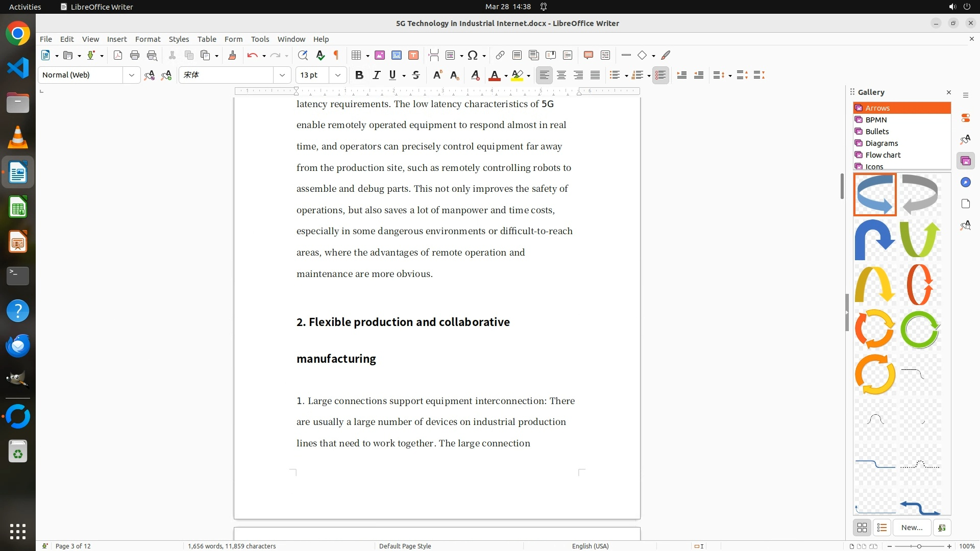980x551 pixels.
Task: Open the Format menu
Action: (148, 39)
